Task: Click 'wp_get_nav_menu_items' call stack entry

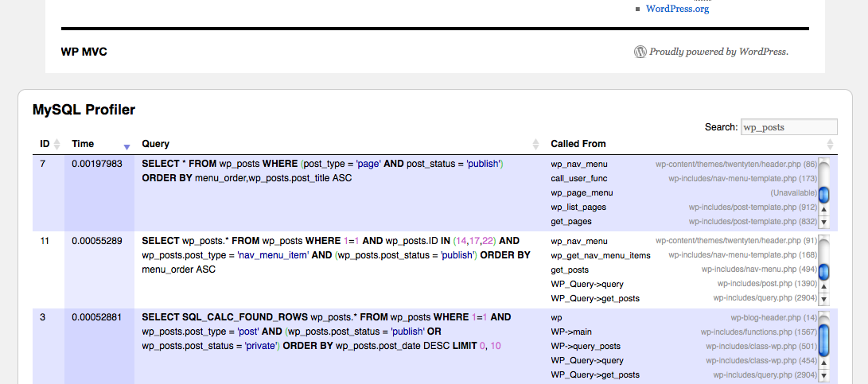Action: (x=601, y=255)
